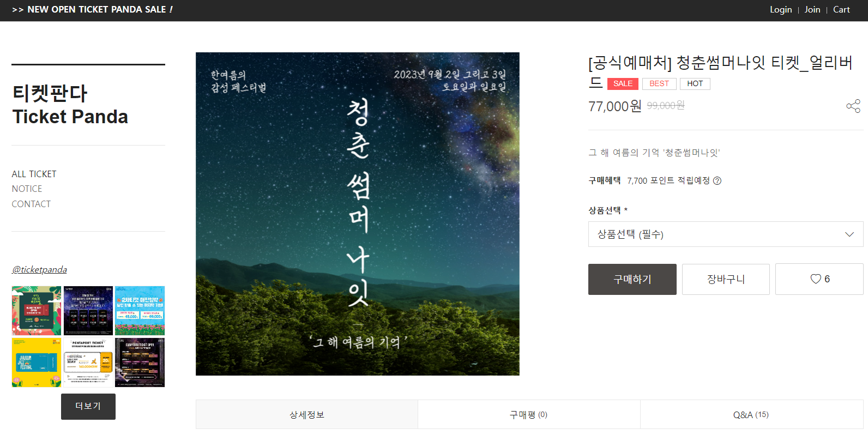Open the CONTACT sidebar page
The width and height of the screenshot is (868, 435).
click(x=31, y=204)
